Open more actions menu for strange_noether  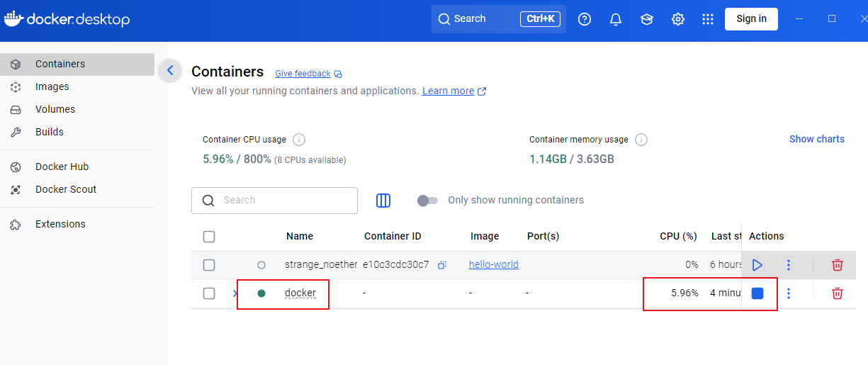click(x=789, y=265)
